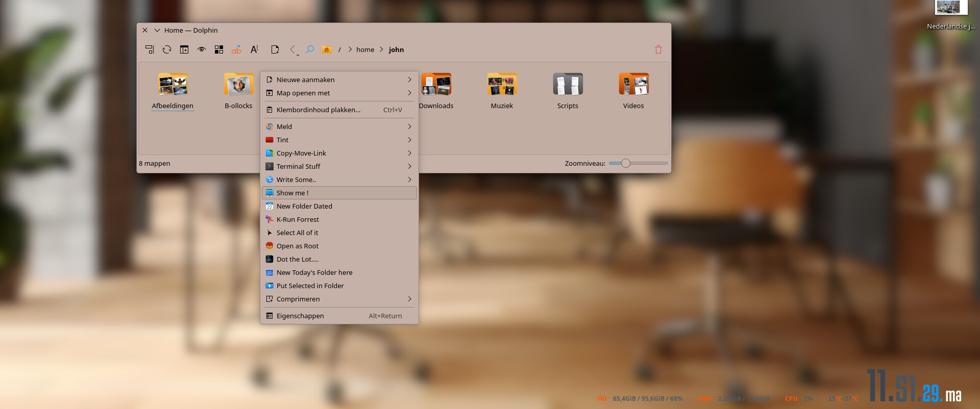
Task: Click the orange 'ab' rename icon
Action: tap(236, 49)
